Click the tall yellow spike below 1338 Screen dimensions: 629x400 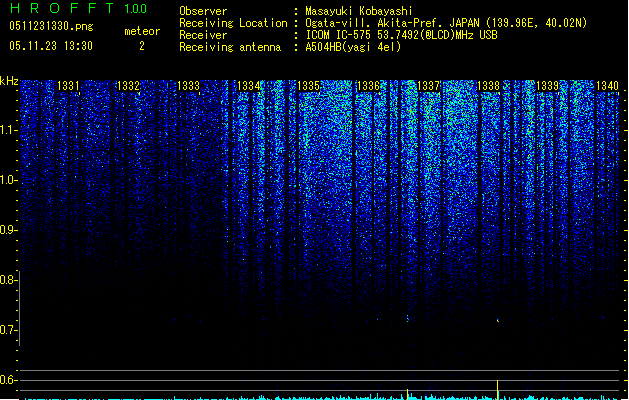click(x=498, y=390)
